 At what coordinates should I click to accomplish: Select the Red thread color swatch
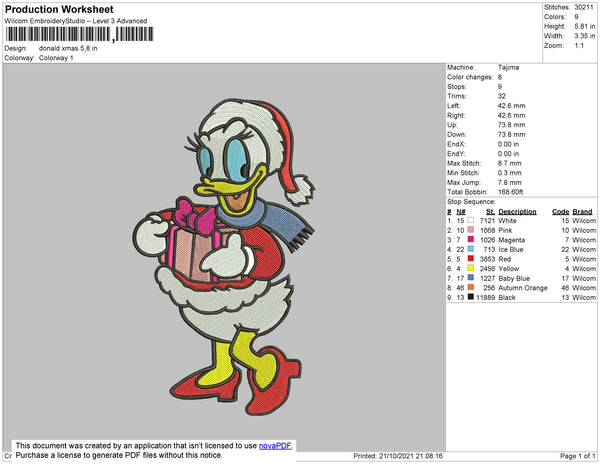coord(471,259)
